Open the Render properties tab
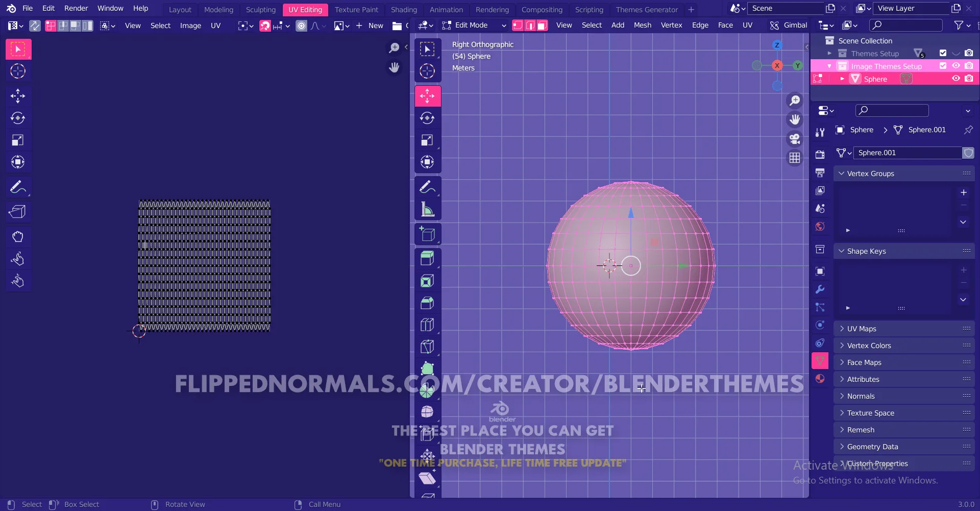Screen dimensions: 980x511 tap(820, 155)
